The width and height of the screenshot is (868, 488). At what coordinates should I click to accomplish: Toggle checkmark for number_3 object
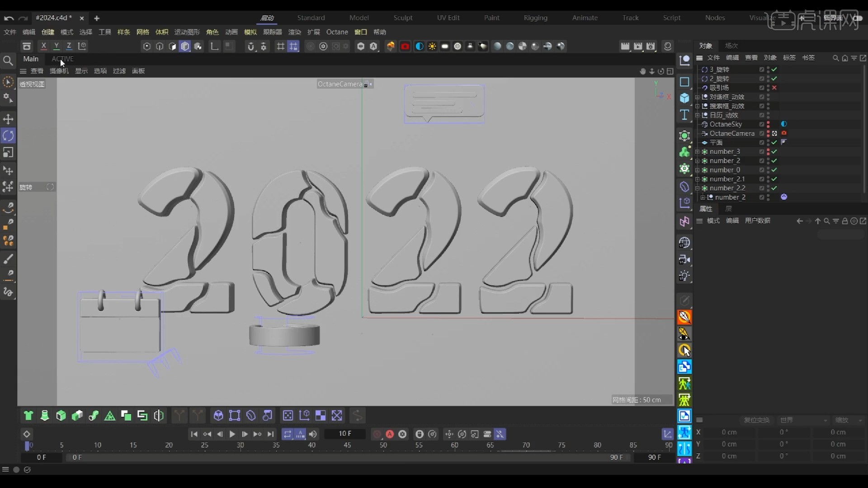pyautogui.click(x=774, y=152)
